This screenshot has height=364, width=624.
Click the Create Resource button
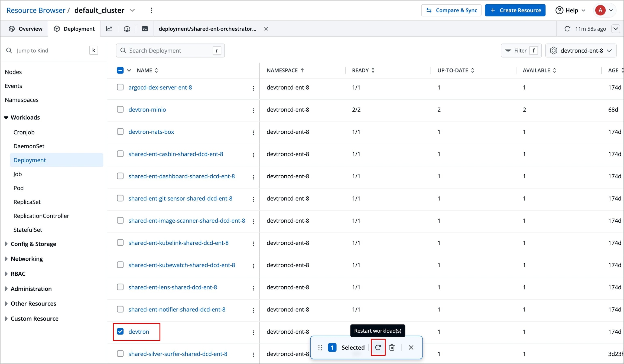pos(515,10)
